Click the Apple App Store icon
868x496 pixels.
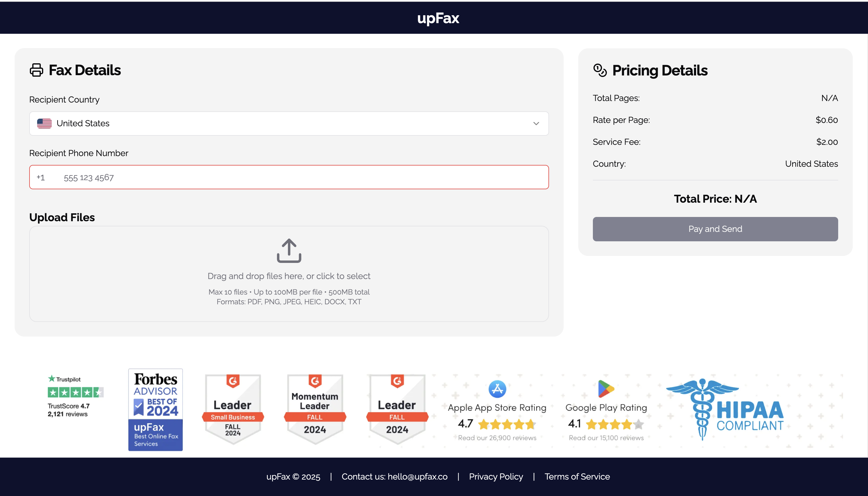pyautogui.click(x=497, y=389)
